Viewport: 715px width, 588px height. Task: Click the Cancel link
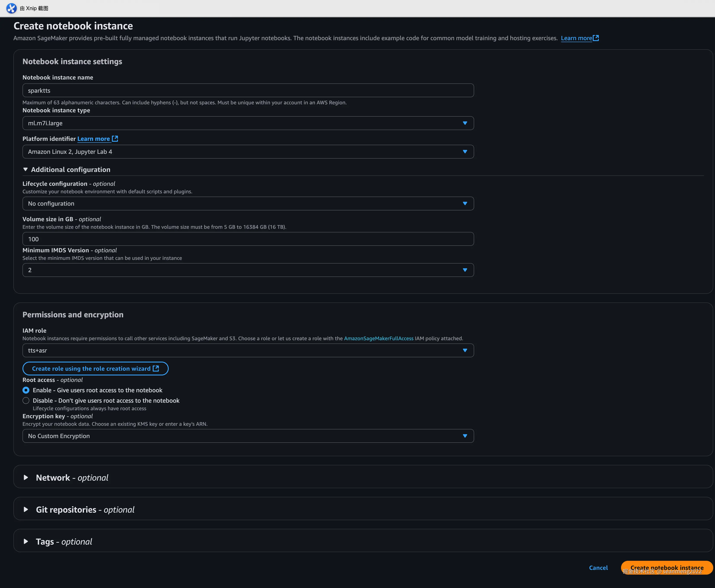point(598,568)
